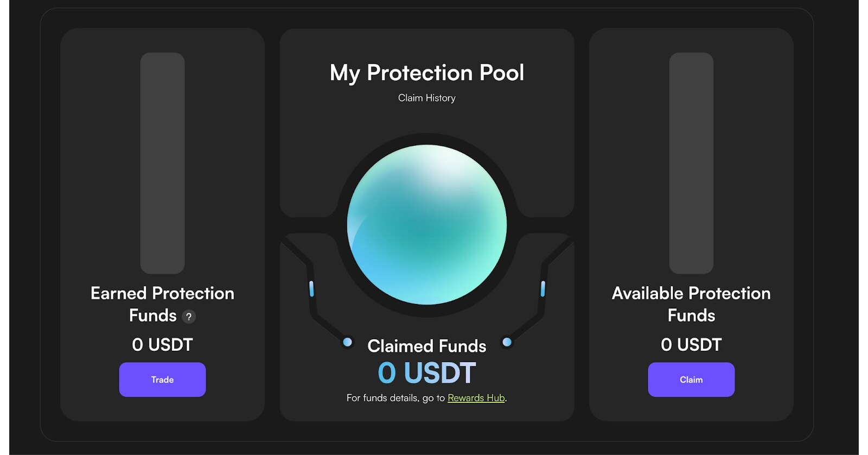Open the help tooltip next to Earned Protection Funds
This screenshot has width=868, height=455.
click(189, 317)
